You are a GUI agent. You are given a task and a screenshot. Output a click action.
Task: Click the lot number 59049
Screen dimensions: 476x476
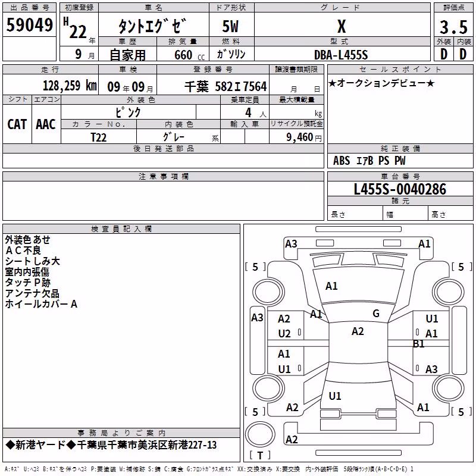pyautogui.click(x=29, y=25)
